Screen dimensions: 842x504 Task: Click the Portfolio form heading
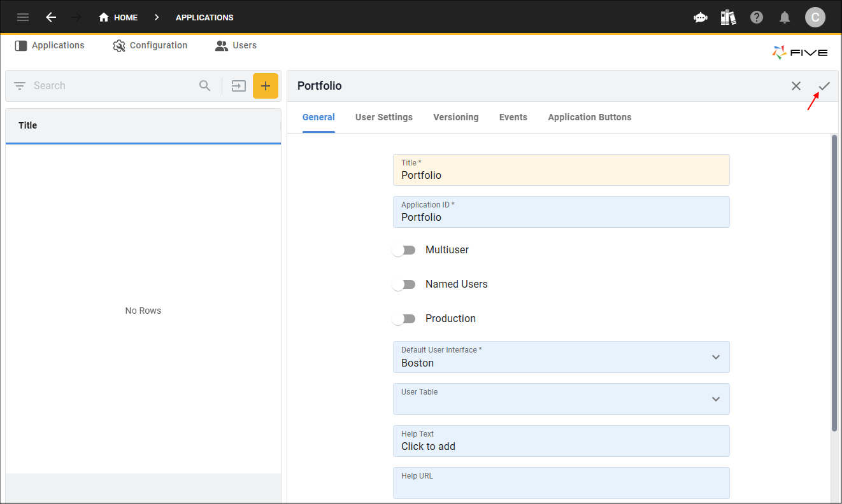[x=320, y=86]
